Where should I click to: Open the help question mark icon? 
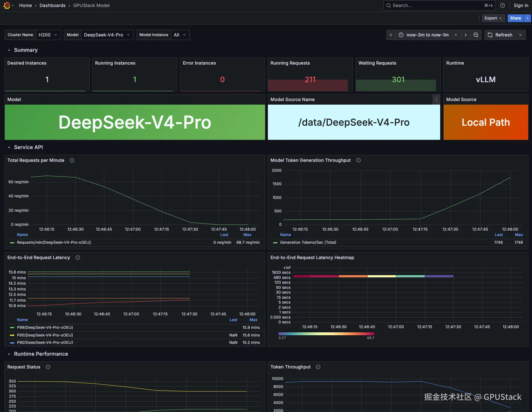[503, 5]
